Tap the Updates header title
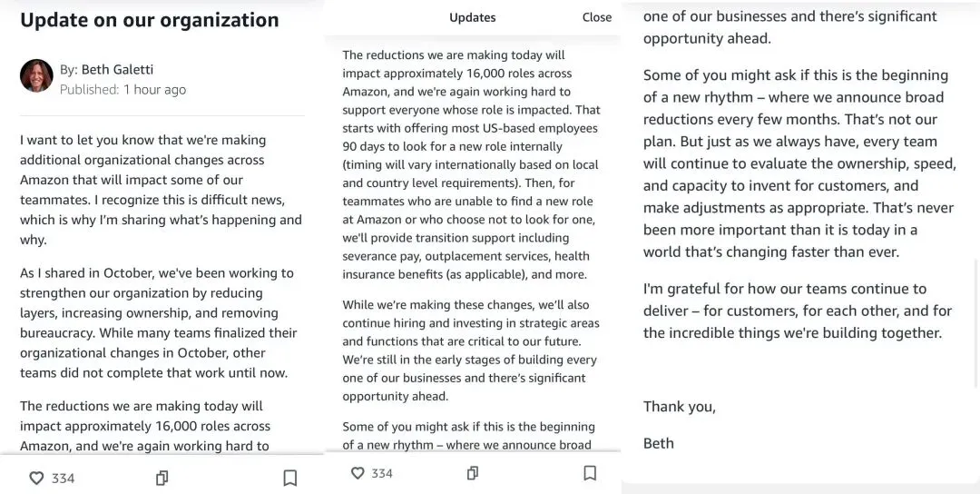Screen dimensions: 980x494 coord(473,17)
